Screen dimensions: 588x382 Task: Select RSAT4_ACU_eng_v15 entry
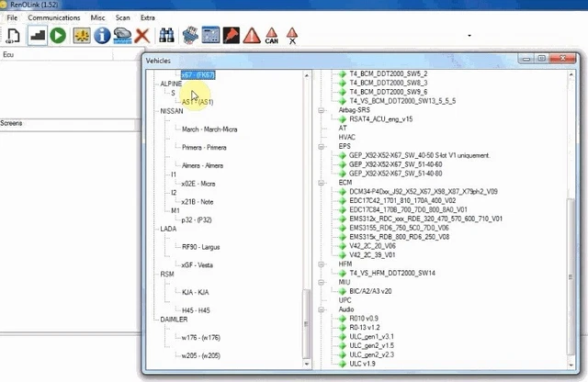[x=380, y=118]
